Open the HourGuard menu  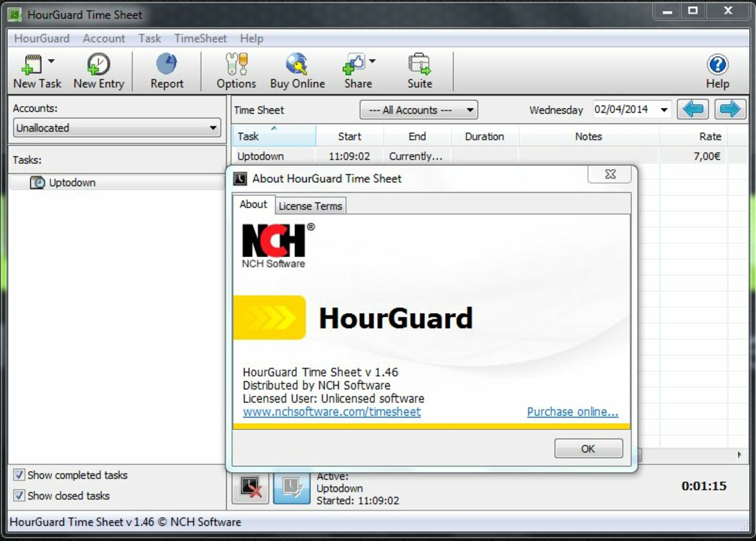(42, 38)
